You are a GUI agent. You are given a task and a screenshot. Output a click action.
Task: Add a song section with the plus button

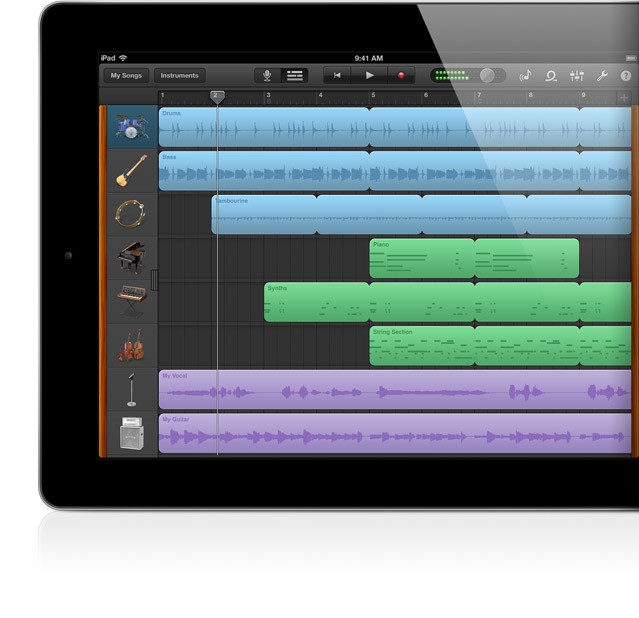tap(624, 97)
